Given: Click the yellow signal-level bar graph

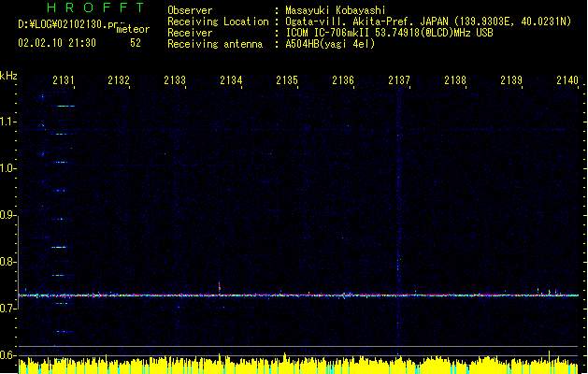Looking at the screenshot, I should pyautogui.click(x=298, y=365).
